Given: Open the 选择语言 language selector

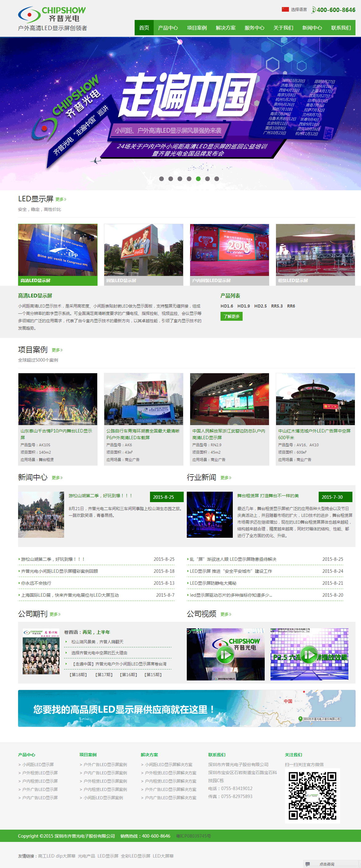Looking at the screenshot, I should [299, 10].
